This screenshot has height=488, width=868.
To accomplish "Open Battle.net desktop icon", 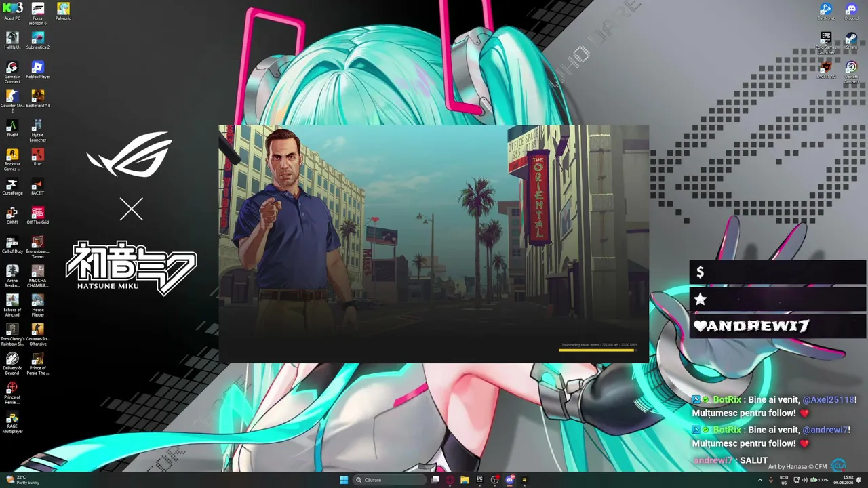I will click(826, 11).
